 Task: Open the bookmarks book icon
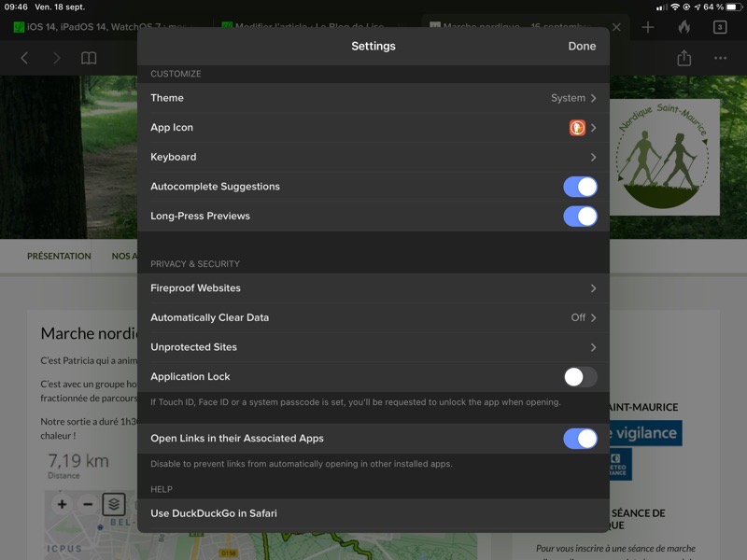(89, 58)
